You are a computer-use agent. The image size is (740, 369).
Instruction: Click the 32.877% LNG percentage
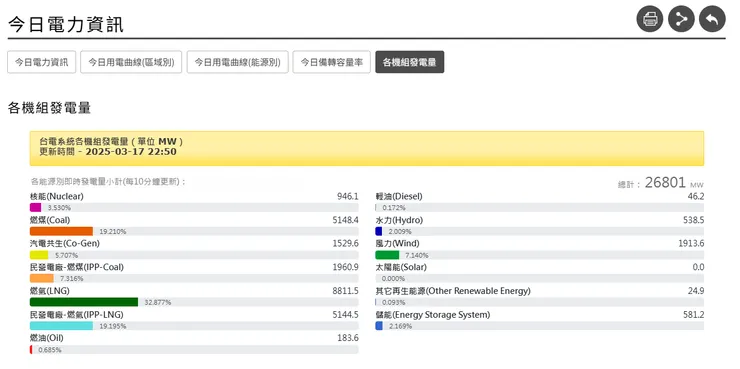[158, 302]
